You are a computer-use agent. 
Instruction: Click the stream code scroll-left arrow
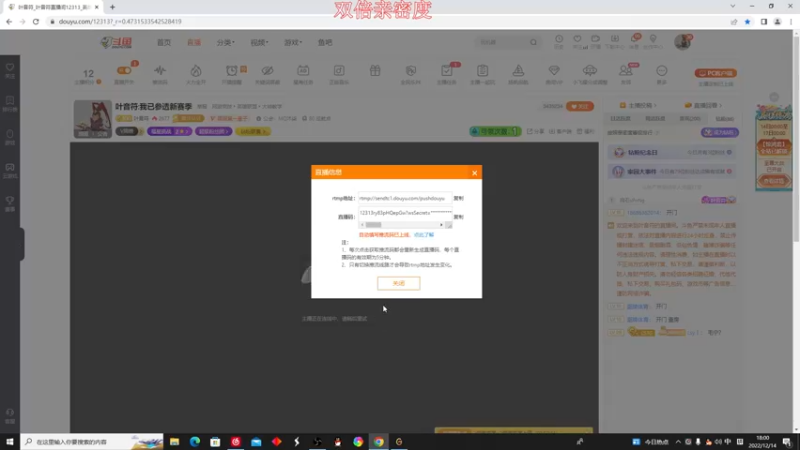362,225
